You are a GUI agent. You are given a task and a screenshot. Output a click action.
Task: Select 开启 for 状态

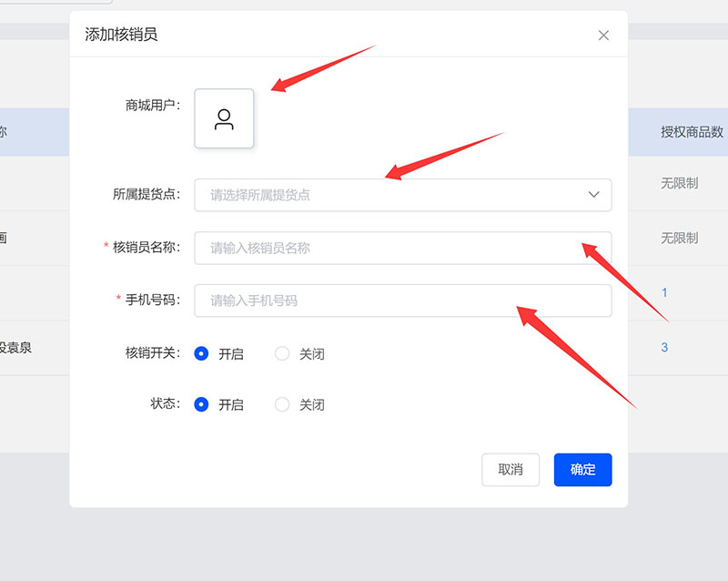pos(201,404)
